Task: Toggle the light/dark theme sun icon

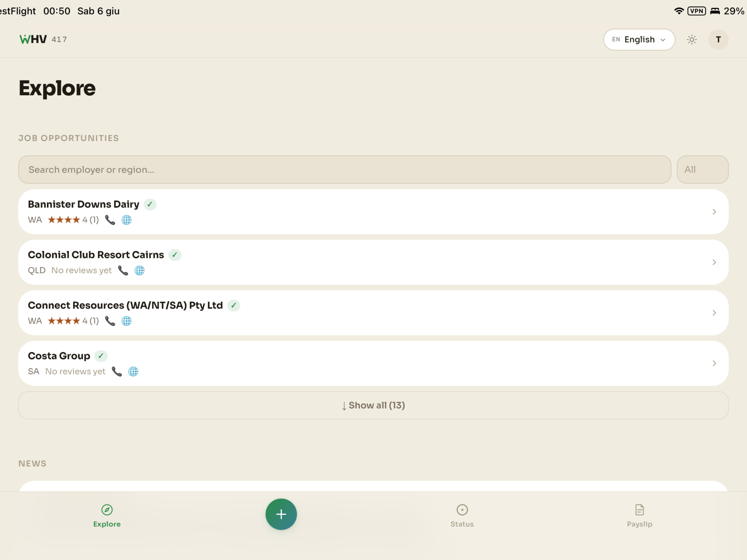Action: point(692,40)
